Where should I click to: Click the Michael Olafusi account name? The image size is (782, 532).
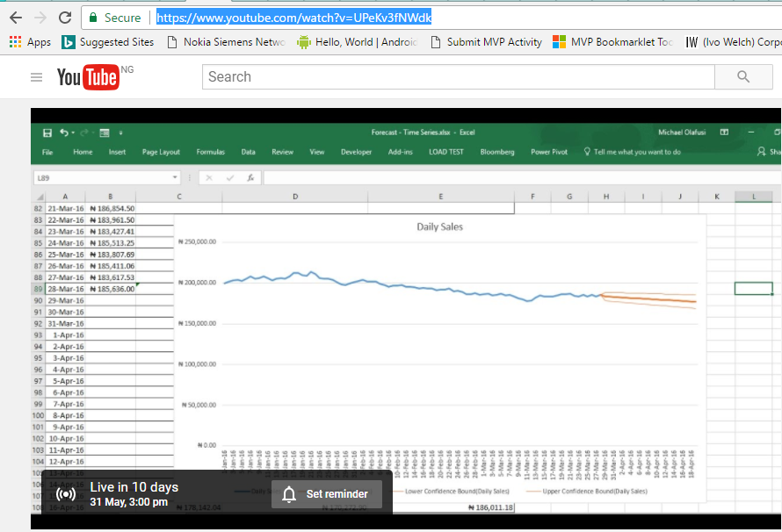pyautogui.click(x=682, y=133)
